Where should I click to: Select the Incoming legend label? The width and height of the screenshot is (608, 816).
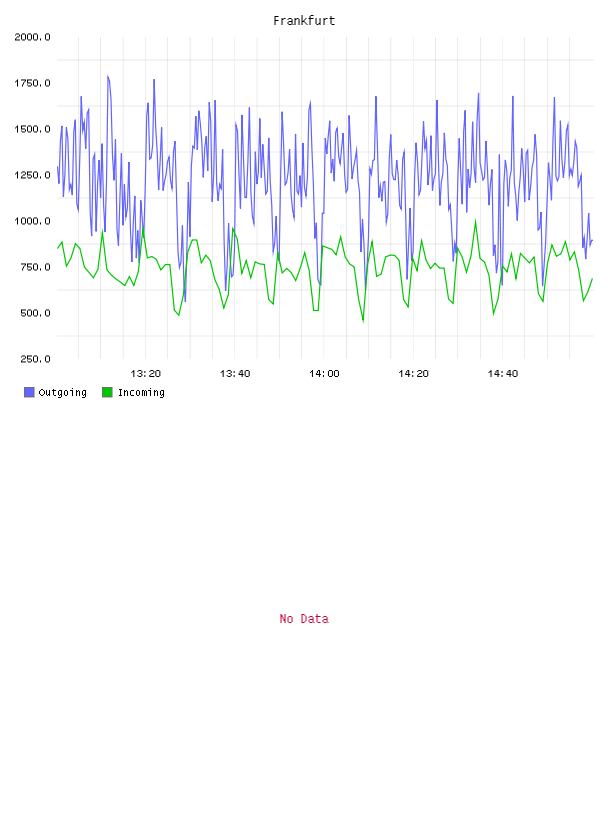pos(141,392)
